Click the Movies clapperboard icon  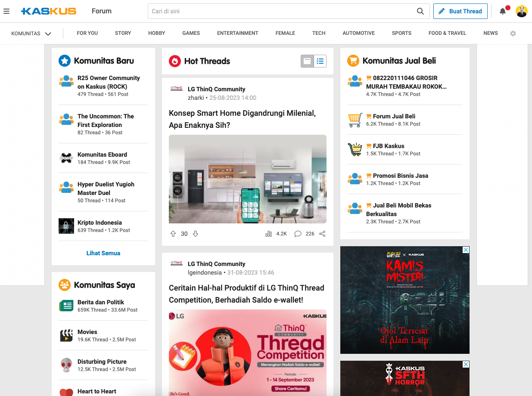pyautogui.click(x=66, y=335)
